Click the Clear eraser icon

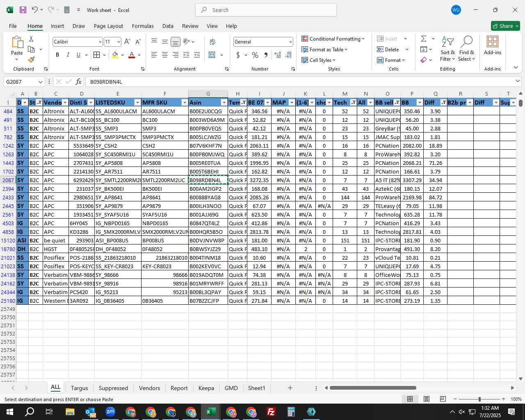click(424, 60)
